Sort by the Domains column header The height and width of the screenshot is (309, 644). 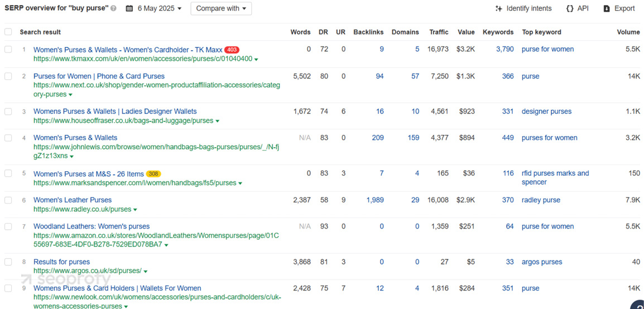[405, 32]
